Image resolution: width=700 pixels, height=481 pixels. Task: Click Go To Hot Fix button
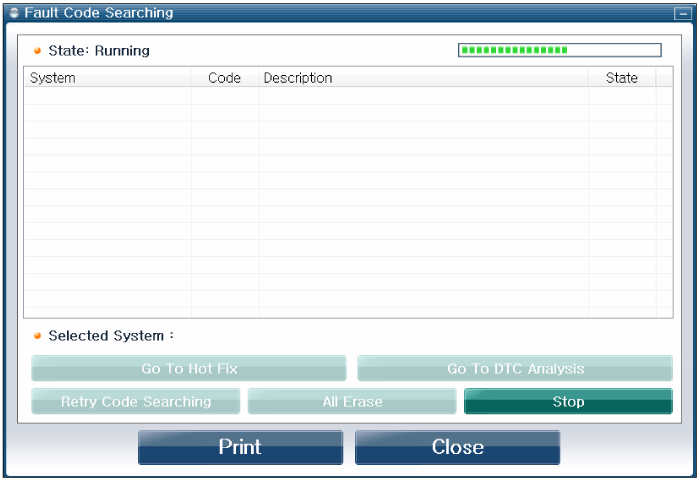(x=189, y=368)
